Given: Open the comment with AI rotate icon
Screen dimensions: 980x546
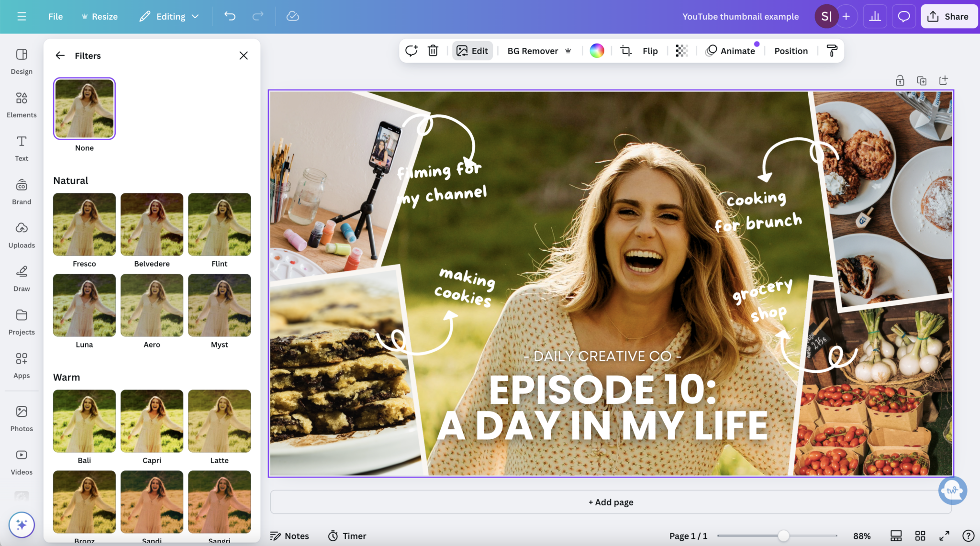Looking at the screenshot, I should coord(411,51).
